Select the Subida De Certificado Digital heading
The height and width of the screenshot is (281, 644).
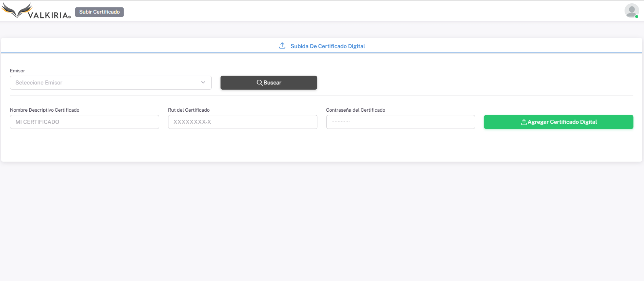click(x=328, y=46)
